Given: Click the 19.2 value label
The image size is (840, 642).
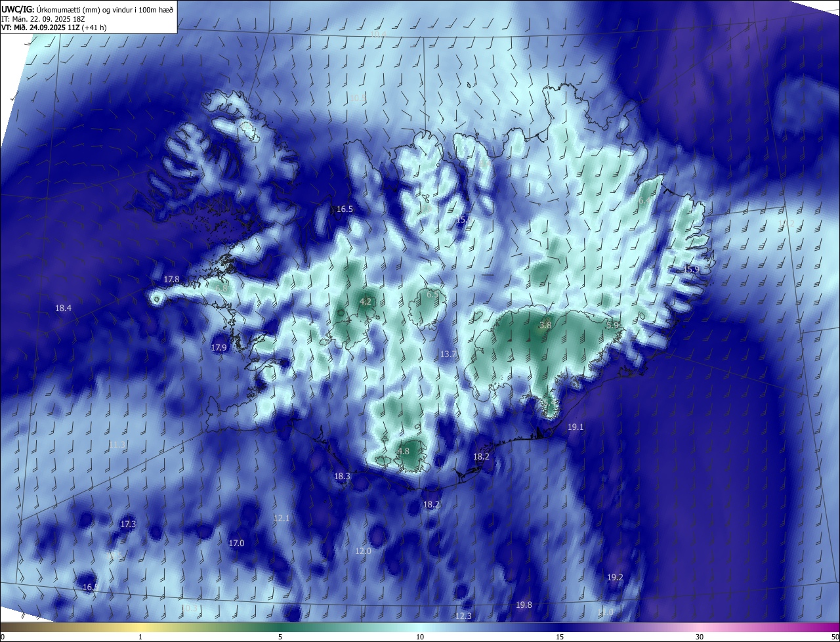Looking at the screenshot, I should (x=615, y=577).
